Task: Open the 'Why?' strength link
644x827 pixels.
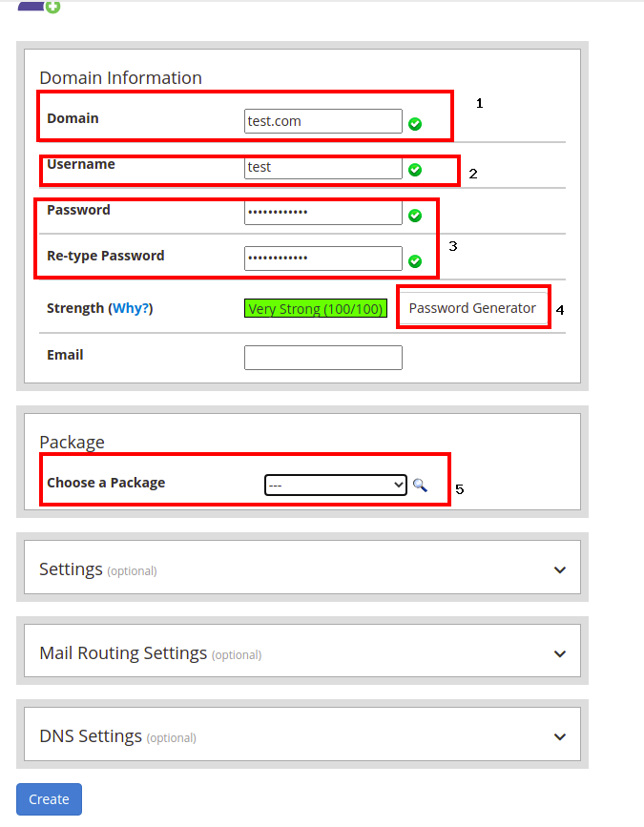Action: click(x=131, y=309)
